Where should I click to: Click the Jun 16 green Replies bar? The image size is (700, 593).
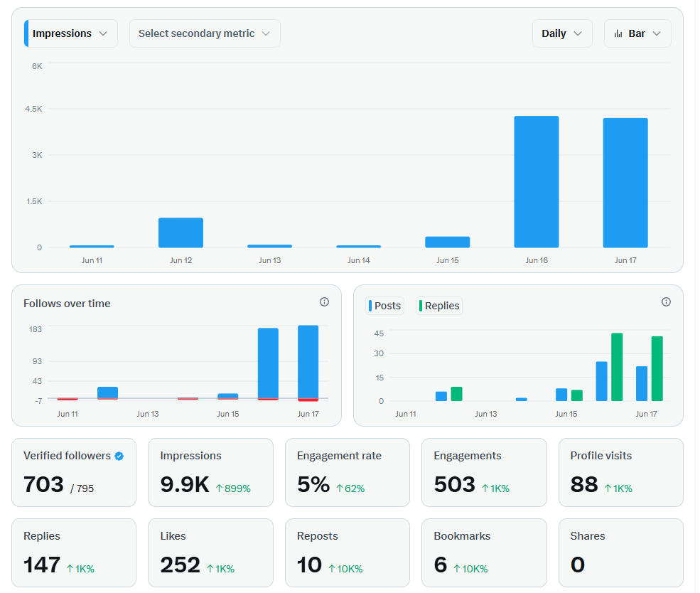pyautogui.click(x=617, y=367)
